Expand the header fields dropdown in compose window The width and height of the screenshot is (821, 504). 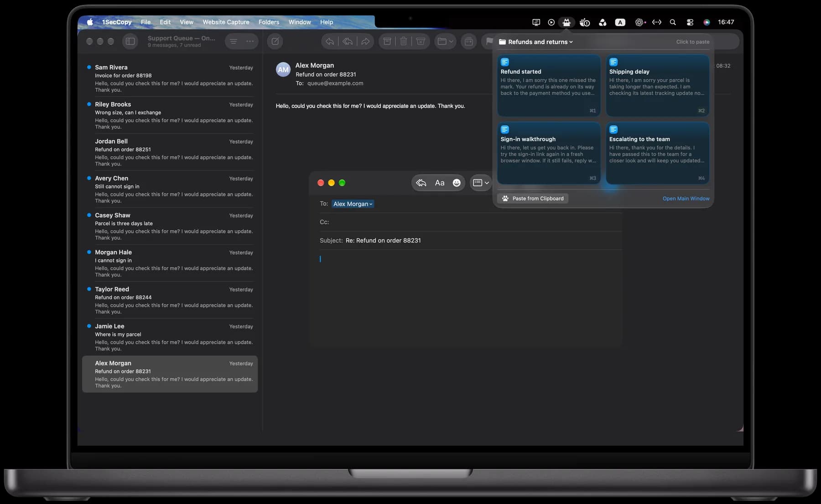point(481,183)
